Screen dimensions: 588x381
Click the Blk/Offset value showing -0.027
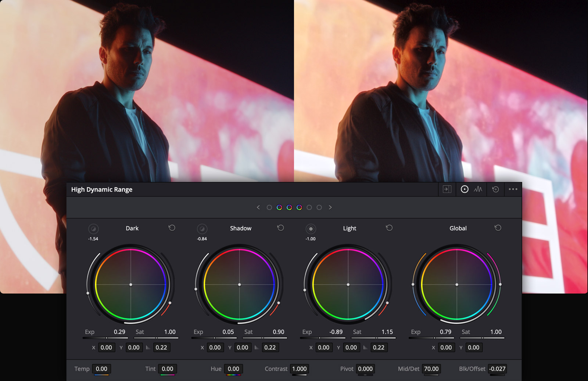pyautogui.click(x=498, y=369)
